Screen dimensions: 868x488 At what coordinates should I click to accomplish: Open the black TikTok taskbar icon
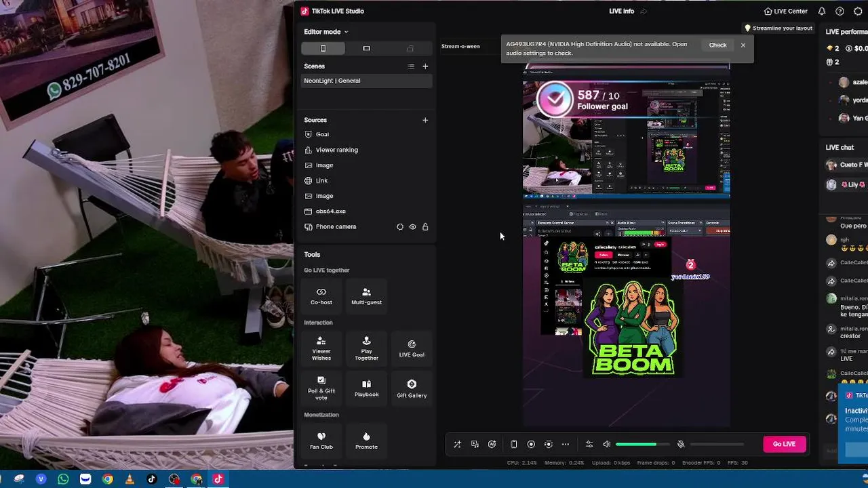coord(152,479)
